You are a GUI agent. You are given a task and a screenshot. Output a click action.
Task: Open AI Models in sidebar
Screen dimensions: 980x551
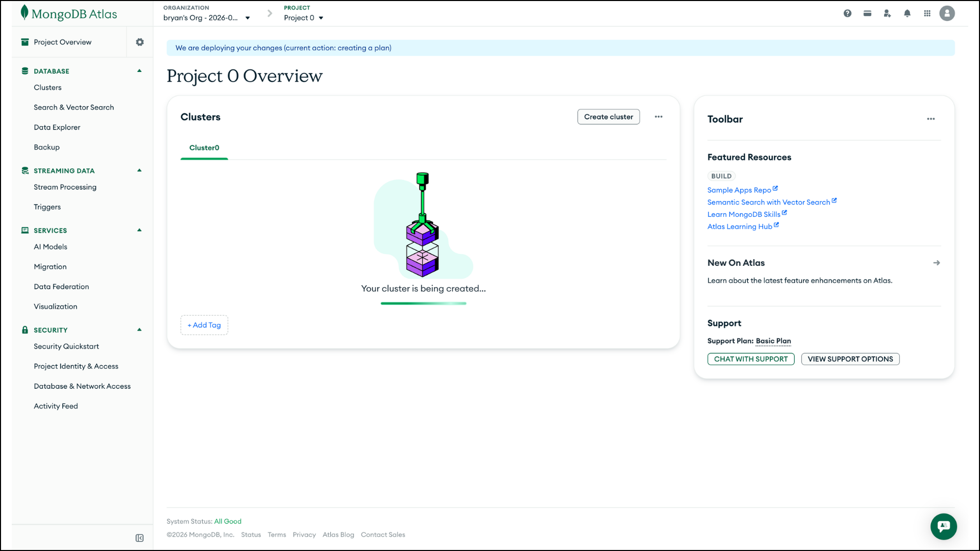[x=50, y=246]
